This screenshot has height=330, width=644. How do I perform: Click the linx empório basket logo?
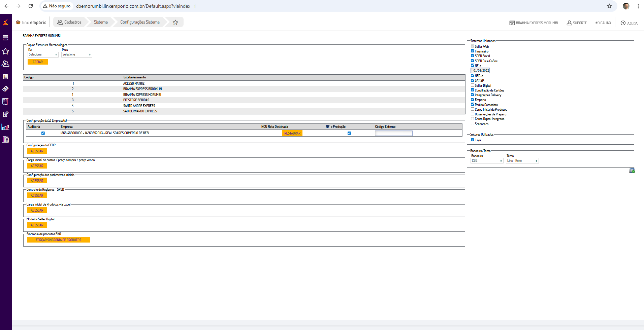(31, 23)
